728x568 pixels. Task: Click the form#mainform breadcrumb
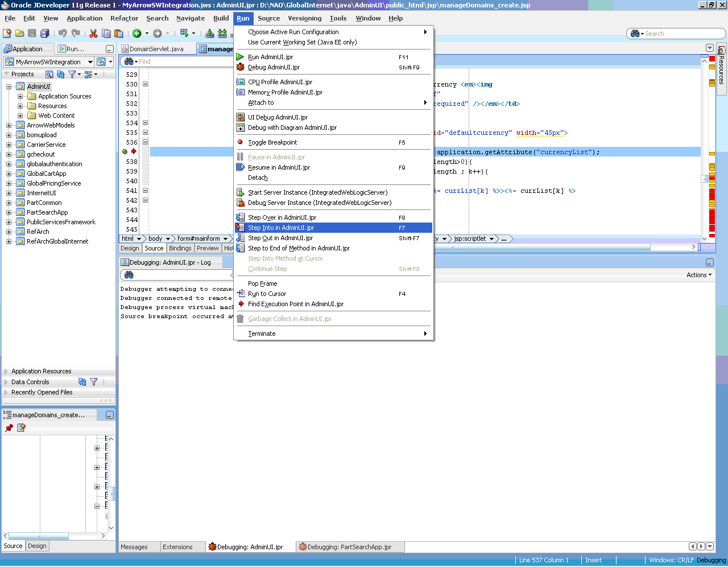click(198, 238)
